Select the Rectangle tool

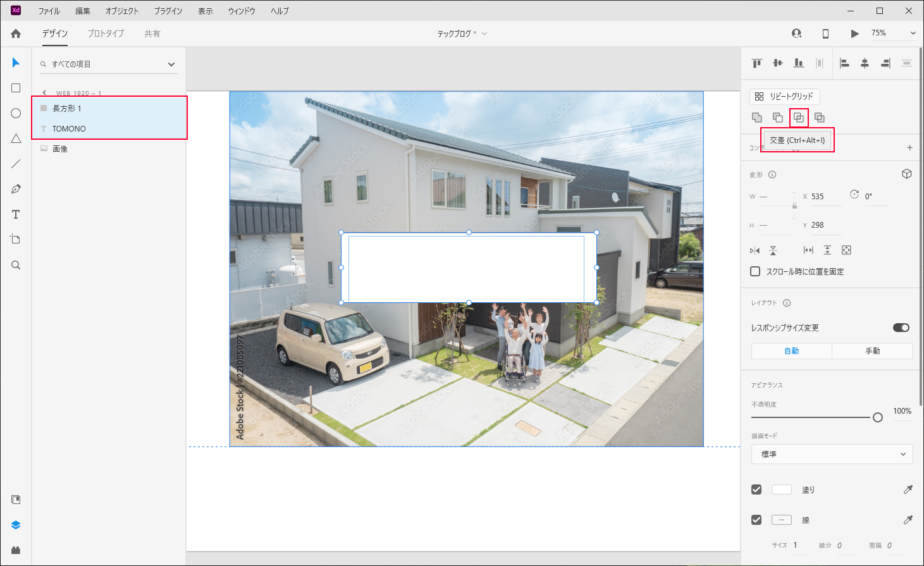15,88
